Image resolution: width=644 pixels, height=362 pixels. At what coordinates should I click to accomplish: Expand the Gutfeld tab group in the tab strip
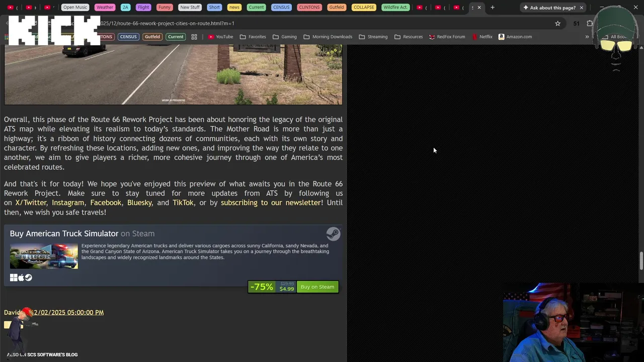[x=337, y=8]
